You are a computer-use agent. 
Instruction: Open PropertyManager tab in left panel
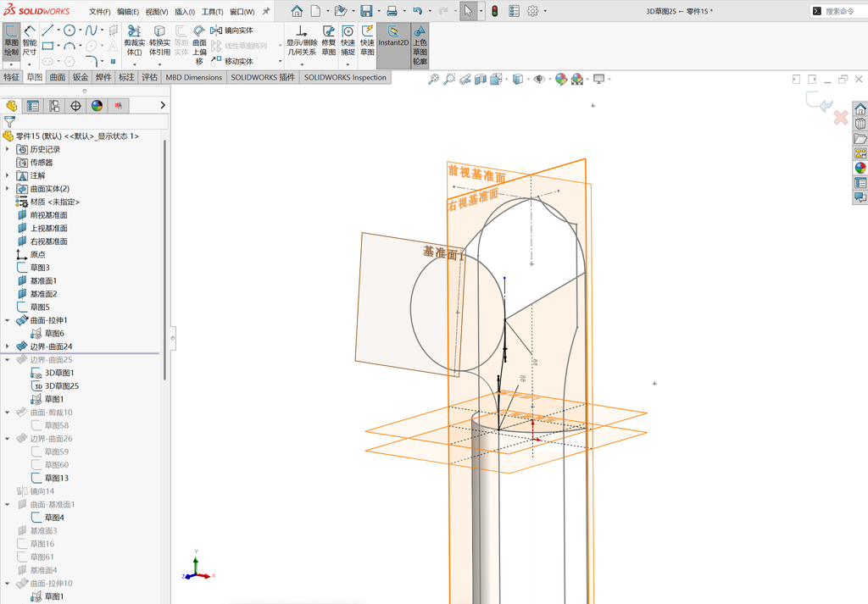pos(33,106)
